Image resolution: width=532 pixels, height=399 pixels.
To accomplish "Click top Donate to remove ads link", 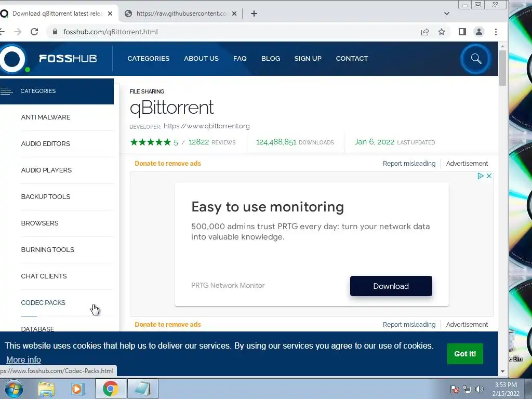I will (x=168, y=164).
